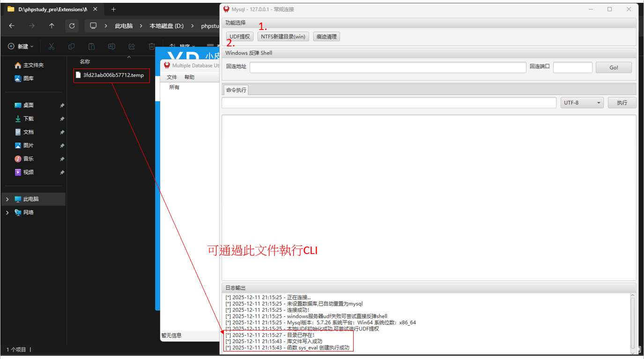644x359 pixels.
Task: Click the 痕迹清理 button
Action: tap(326, 37)
